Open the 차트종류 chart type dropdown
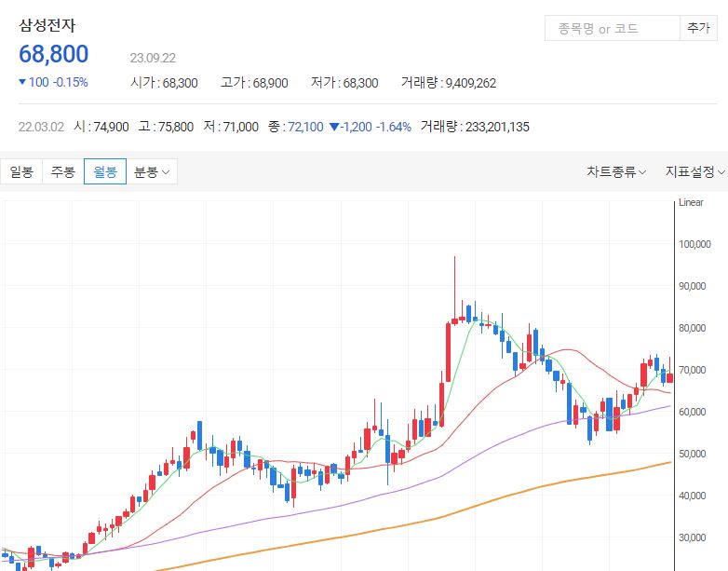The width and height of the screenshot is (728, 571). click(x=616, y=172)
